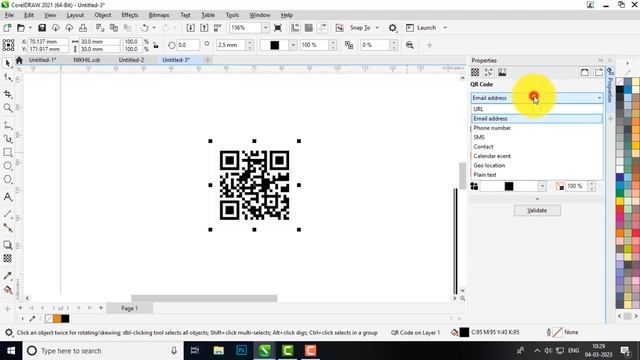The height and width of the screenshot is (360, 640).
Task: Toggle the Show grid button
Action: point(309,28)
